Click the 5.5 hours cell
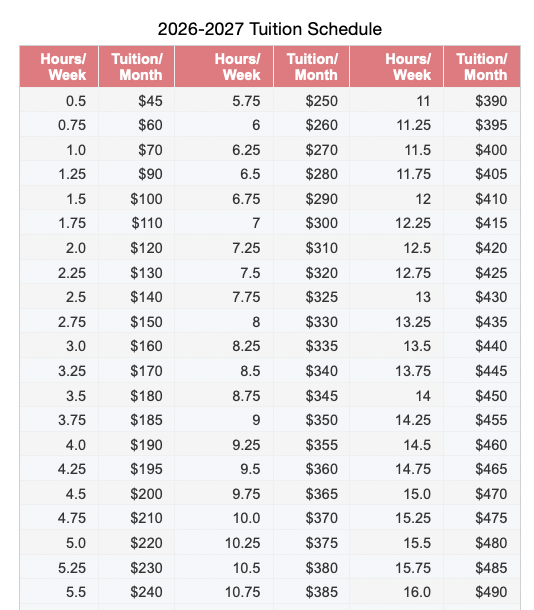Image resolution: width=534 pixels, height=610 pixels. 59,592
